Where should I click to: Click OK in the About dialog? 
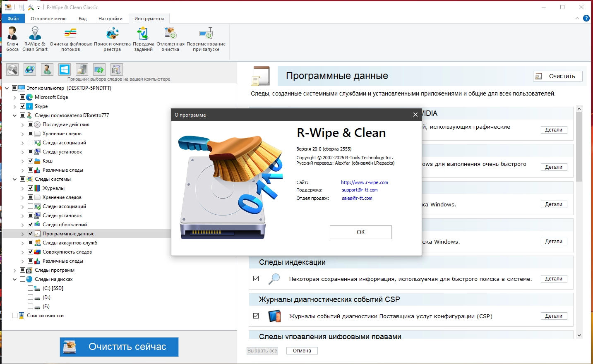click(361, 232)
